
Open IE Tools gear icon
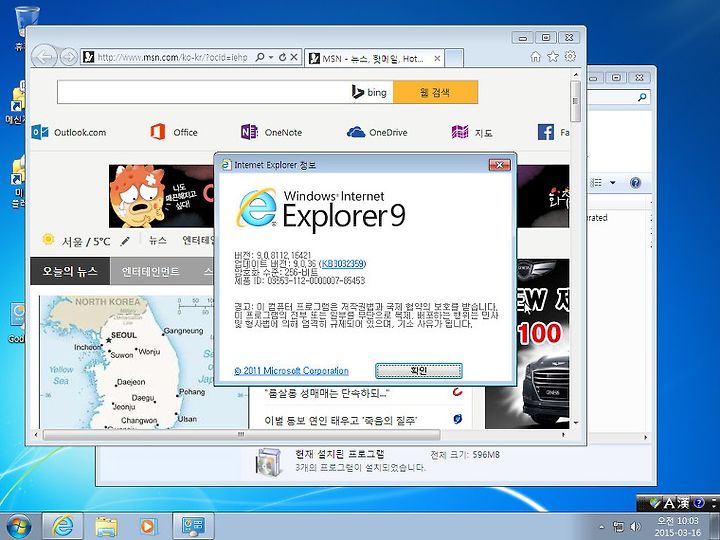[570, 56]
